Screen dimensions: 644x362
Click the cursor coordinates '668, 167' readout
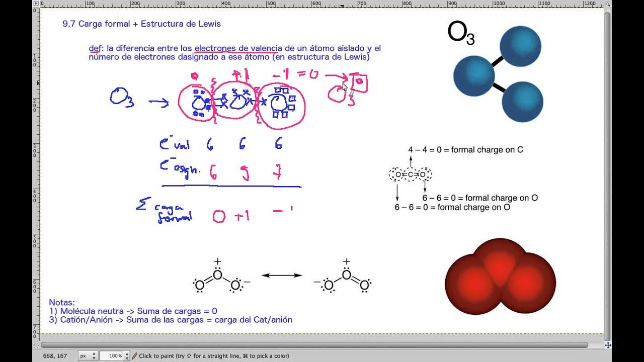click(55, 355)
